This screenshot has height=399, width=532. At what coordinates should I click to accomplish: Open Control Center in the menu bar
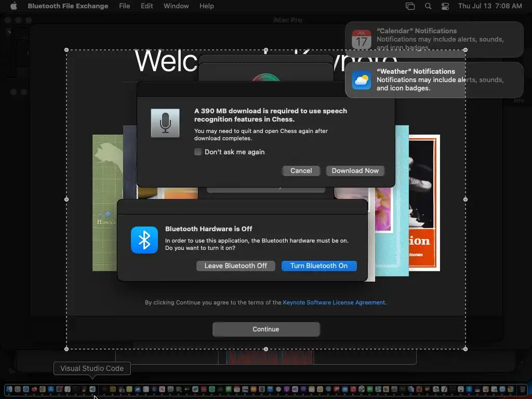445,6
